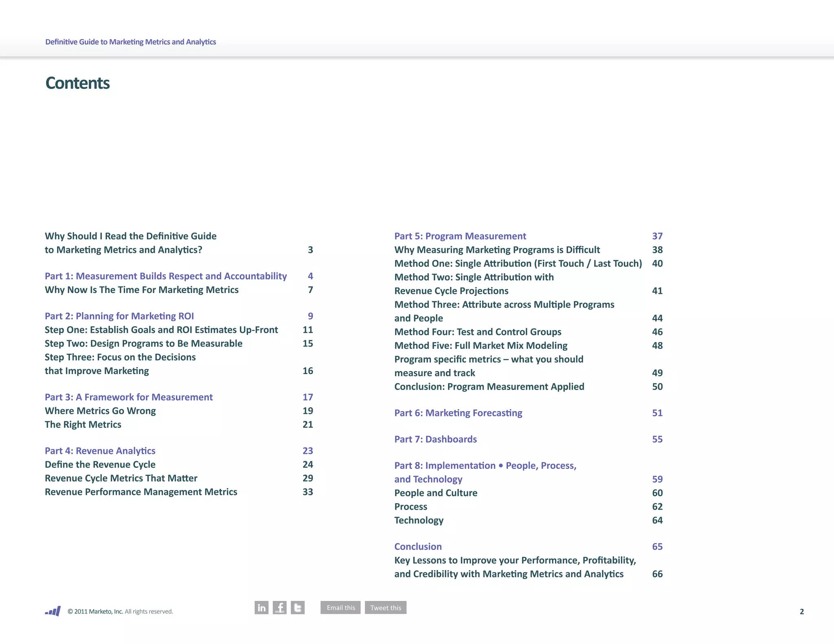The image size is (834, 644).
Task: Go to Part 2: Planning for Marketing ROI
Action: tap(119, 316)
